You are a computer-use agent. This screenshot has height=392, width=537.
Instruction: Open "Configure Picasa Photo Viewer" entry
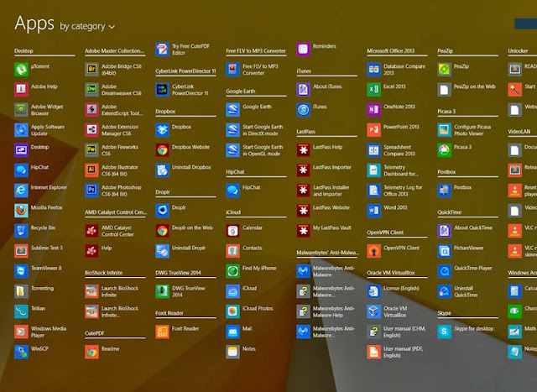(x=464, y=130)
